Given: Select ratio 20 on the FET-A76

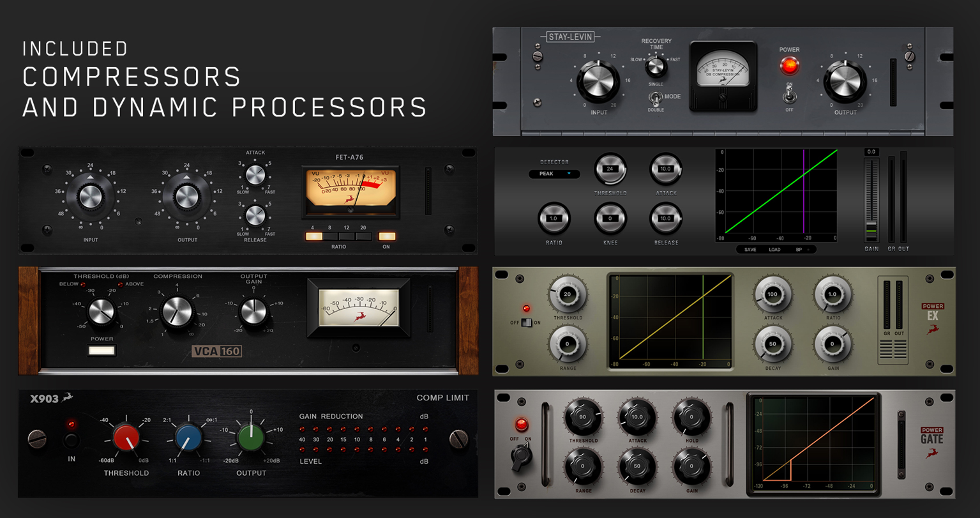Looking at the screenshot, I should (363, 236).
